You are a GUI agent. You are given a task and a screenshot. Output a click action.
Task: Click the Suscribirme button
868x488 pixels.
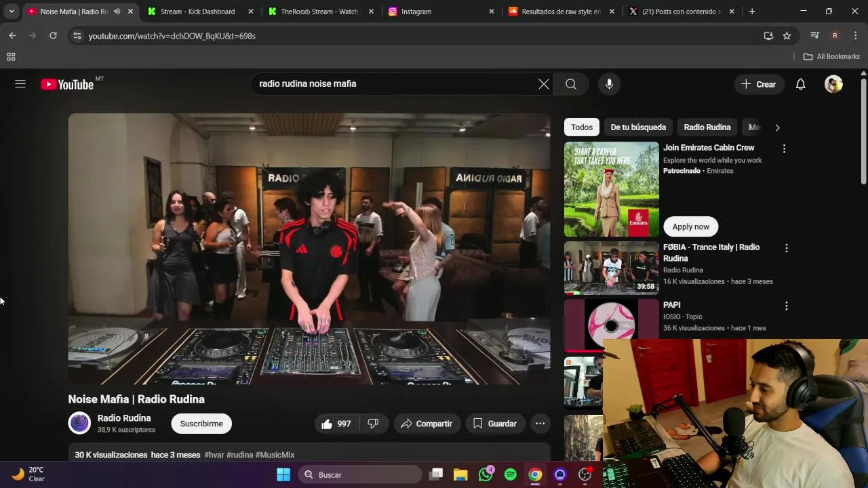[201, 424]
